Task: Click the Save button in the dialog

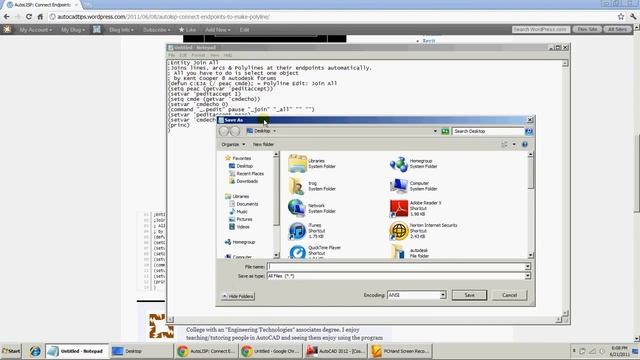Action: click(469, 295)
